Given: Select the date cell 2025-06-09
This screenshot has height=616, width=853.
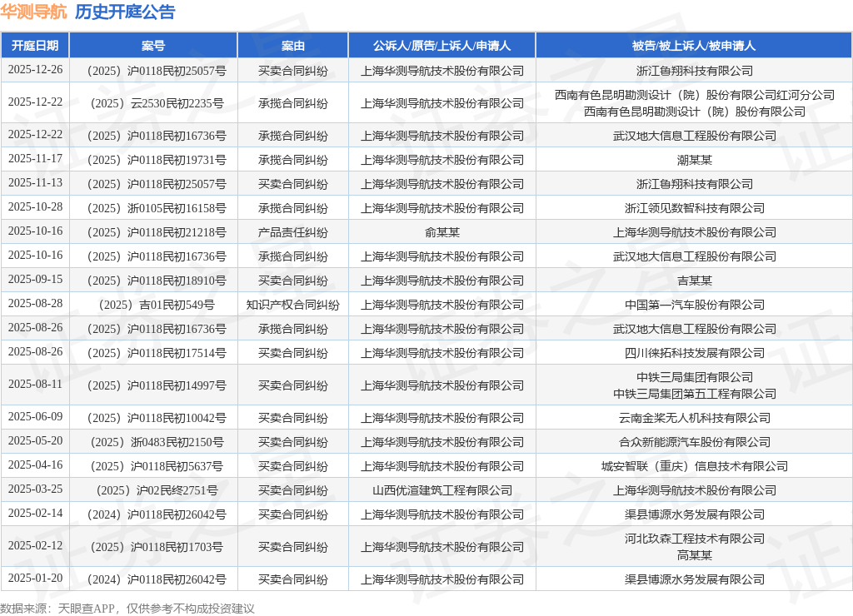Looking at the screenshot, I should (35, 416).
